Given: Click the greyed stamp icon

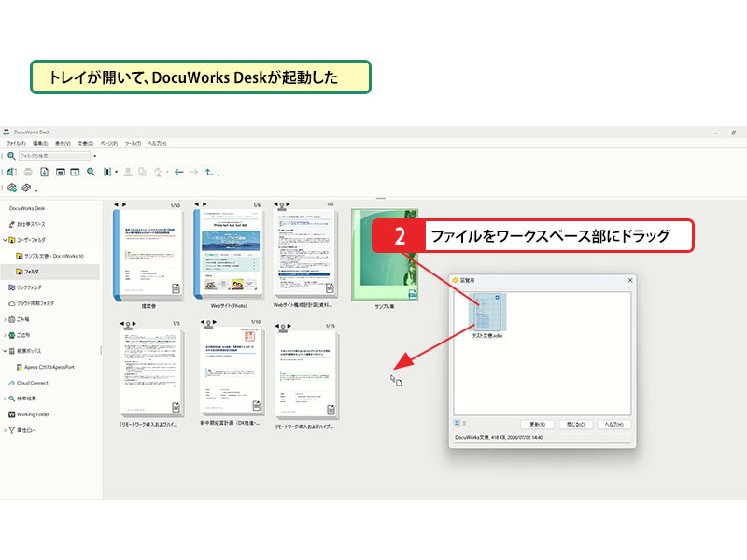Looking at the screenshot, I should (x=128, y=172).
